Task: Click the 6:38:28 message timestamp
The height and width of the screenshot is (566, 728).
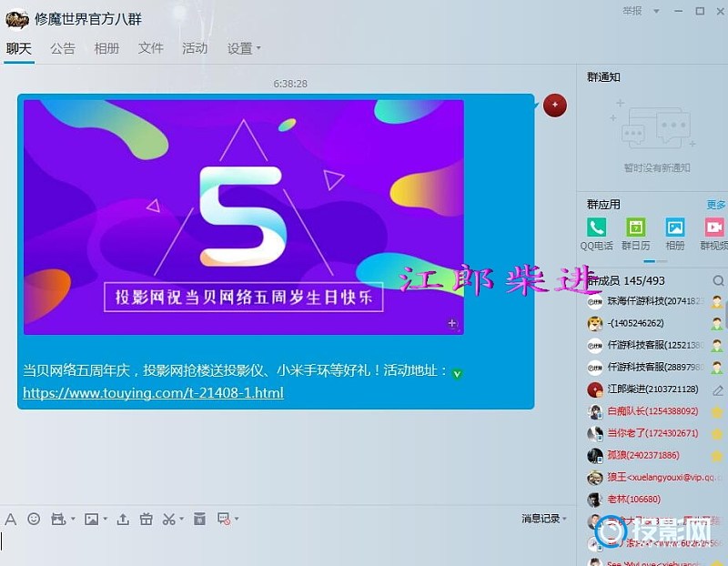Action: click(x=290, y=84)
